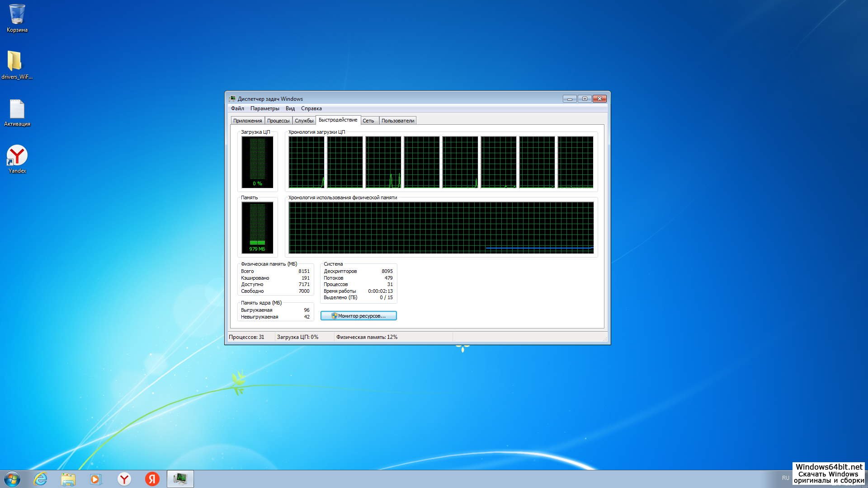Open the Файл menu
Image resolution: width=868 pixels, height=488 pixels.
pos(237,108)
